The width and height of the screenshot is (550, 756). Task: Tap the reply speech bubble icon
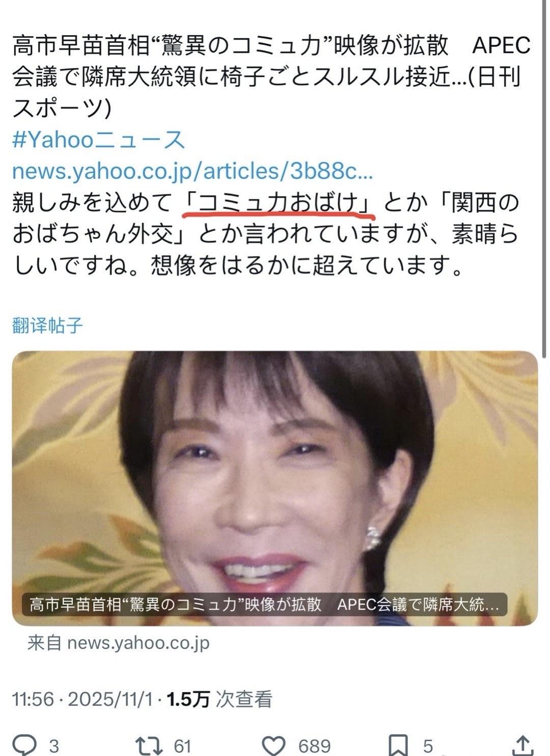23,745
